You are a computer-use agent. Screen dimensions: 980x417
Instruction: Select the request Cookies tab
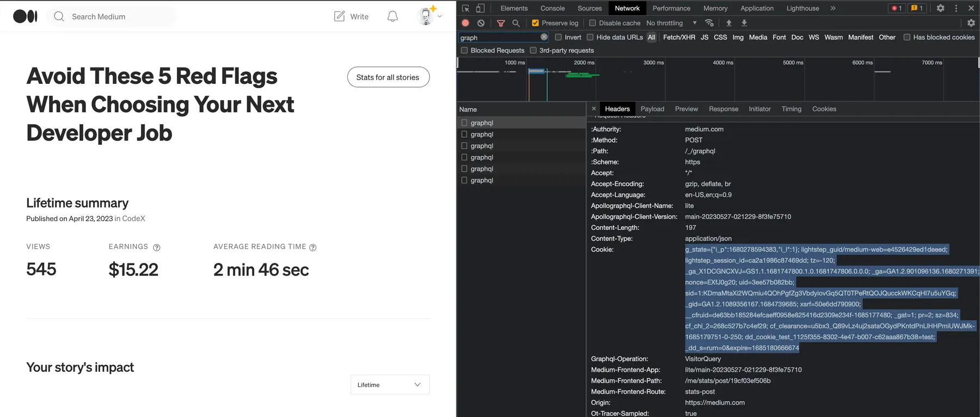(824, 109)
